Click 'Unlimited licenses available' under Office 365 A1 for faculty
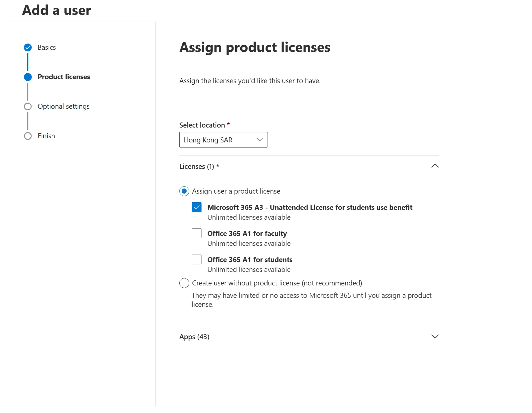Image resolution: width=532 pixels, height=413 pixels. pyautogui.click(x=249, y=243)
